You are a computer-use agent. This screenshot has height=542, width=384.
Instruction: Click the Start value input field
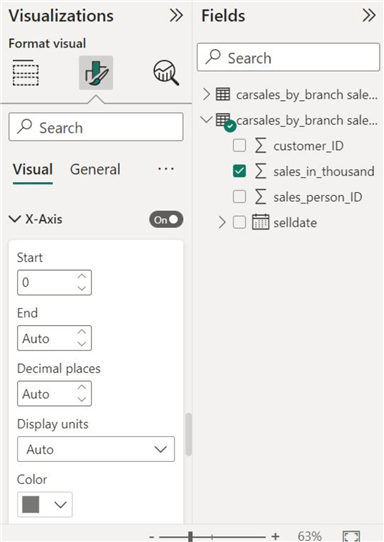(54, 282)
